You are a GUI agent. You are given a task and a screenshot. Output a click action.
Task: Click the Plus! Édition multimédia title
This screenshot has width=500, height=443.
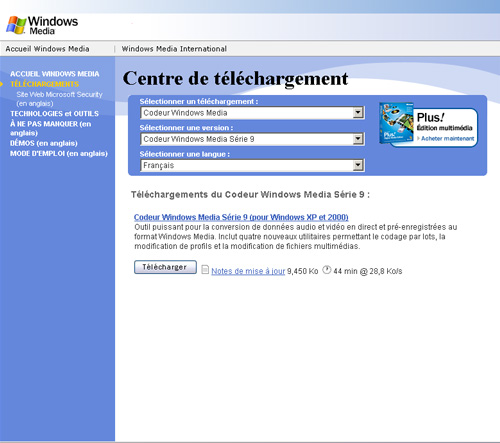(444, 122)
